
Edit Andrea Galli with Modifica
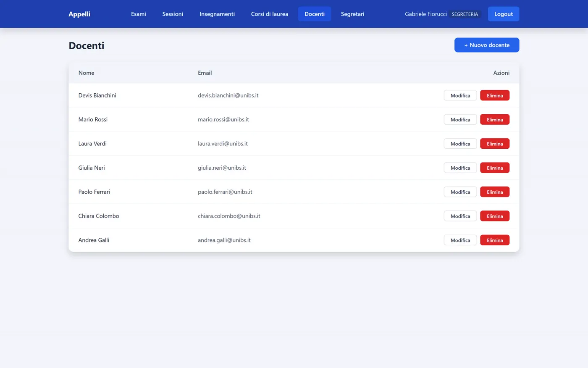pos(460,240)
